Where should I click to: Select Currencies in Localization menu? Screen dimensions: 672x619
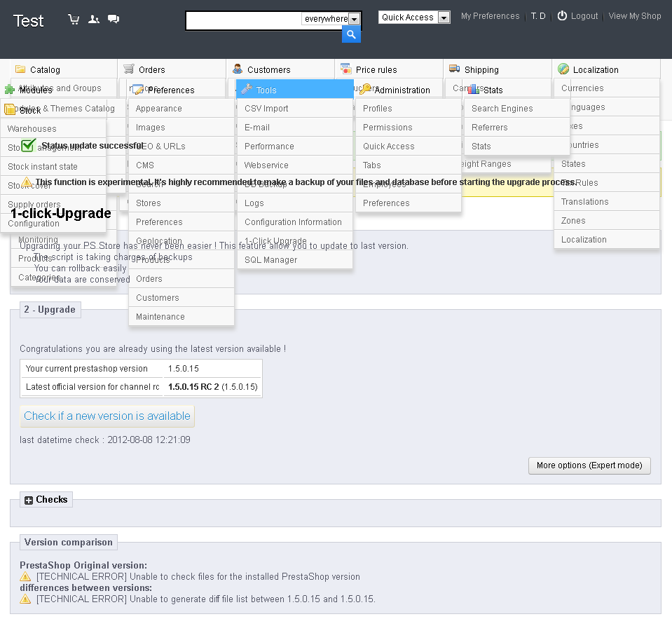pyautogui.click(x=606, y=88)
